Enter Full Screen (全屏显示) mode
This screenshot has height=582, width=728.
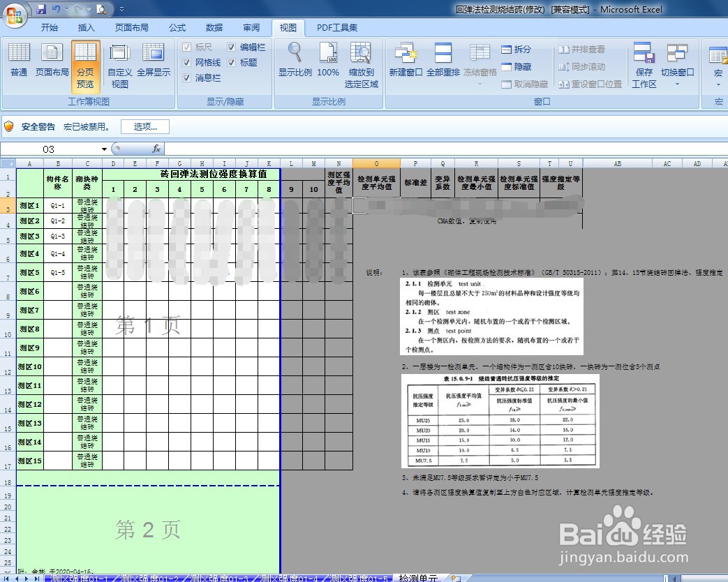[154, 59]
